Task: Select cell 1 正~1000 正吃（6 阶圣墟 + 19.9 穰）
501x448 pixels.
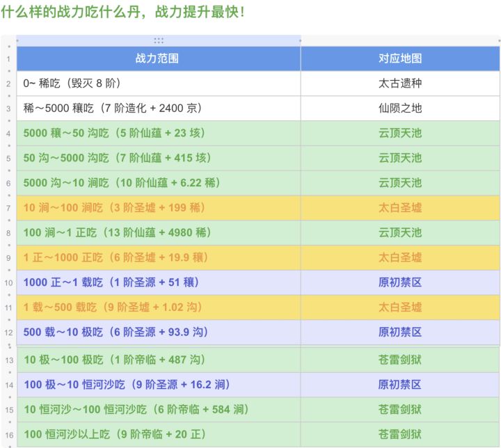Action: (159, 258)
